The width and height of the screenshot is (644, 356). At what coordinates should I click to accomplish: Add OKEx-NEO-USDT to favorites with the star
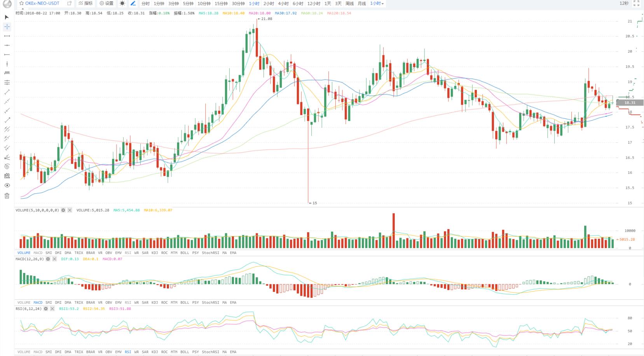[x=22, y=3]
